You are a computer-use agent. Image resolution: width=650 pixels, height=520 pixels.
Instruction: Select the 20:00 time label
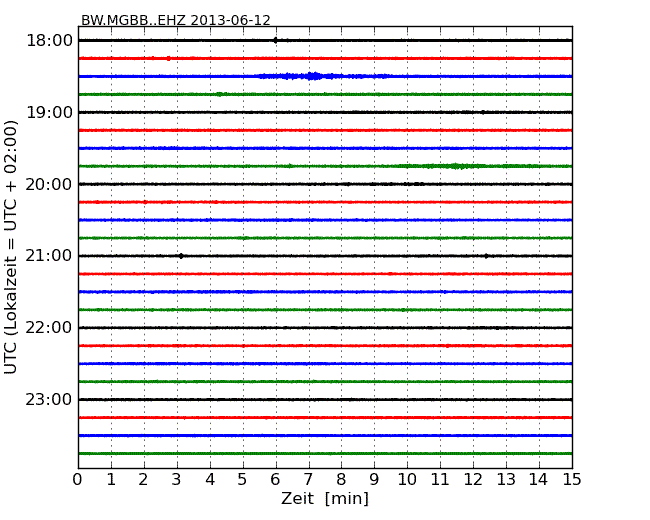(49, 184)
